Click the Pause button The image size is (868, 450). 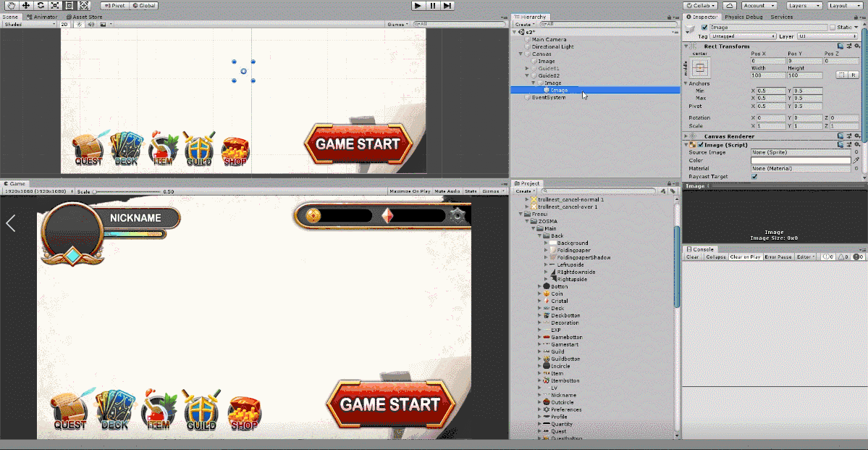pos(433,6)
